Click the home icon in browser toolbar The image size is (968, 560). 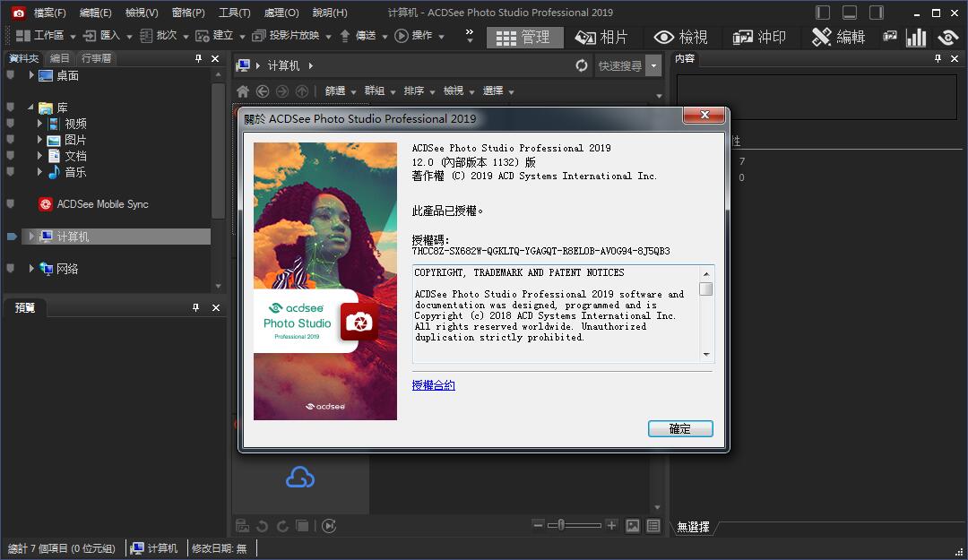[242, 90]
